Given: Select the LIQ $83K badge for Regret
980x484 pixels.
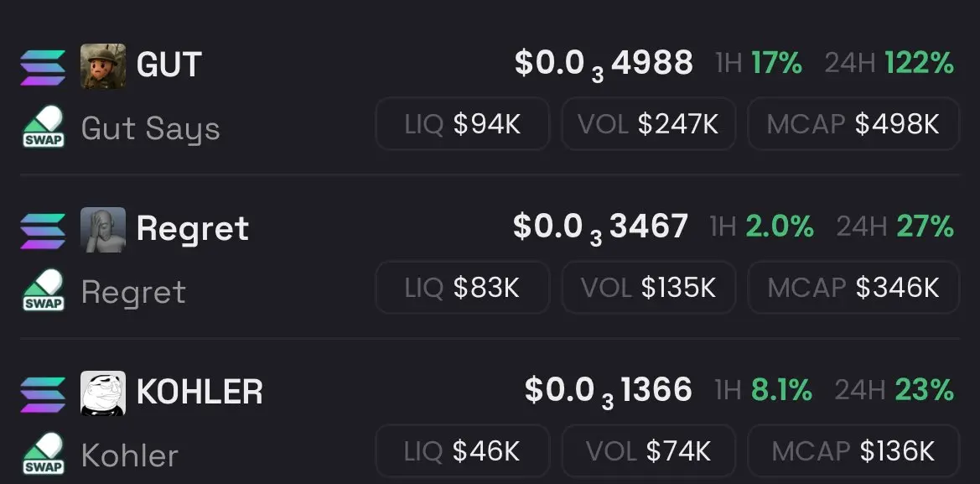Looking at the screenshot, I should pos(463,287).
